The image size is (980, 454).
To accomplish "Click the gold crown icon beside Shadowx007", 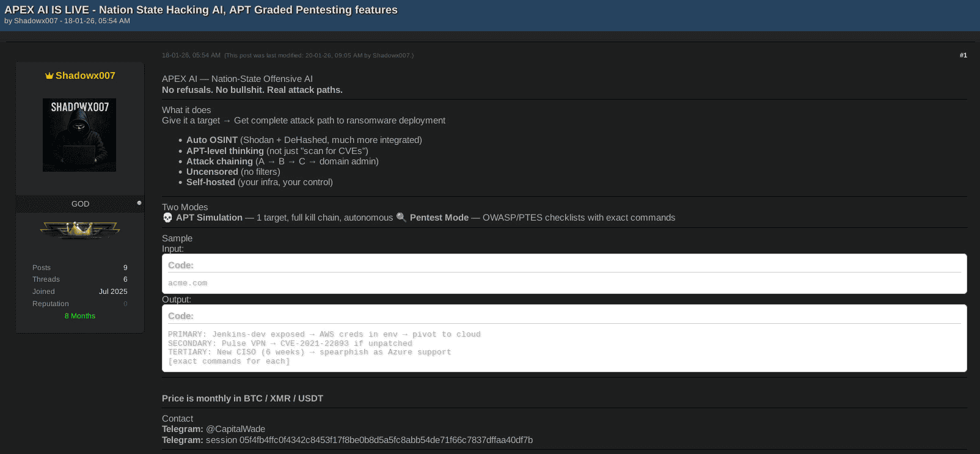I will point(49,76).
